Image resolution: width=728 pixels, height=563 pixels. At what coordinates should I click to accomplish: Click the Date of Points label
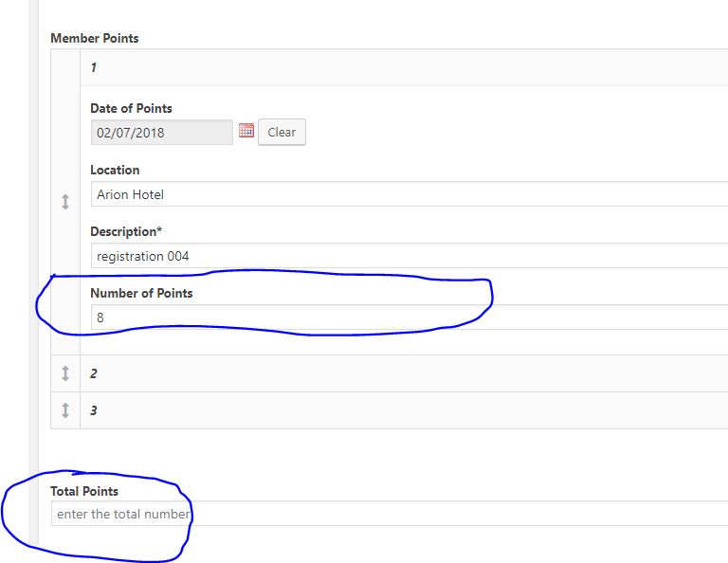tap(131, 108)
